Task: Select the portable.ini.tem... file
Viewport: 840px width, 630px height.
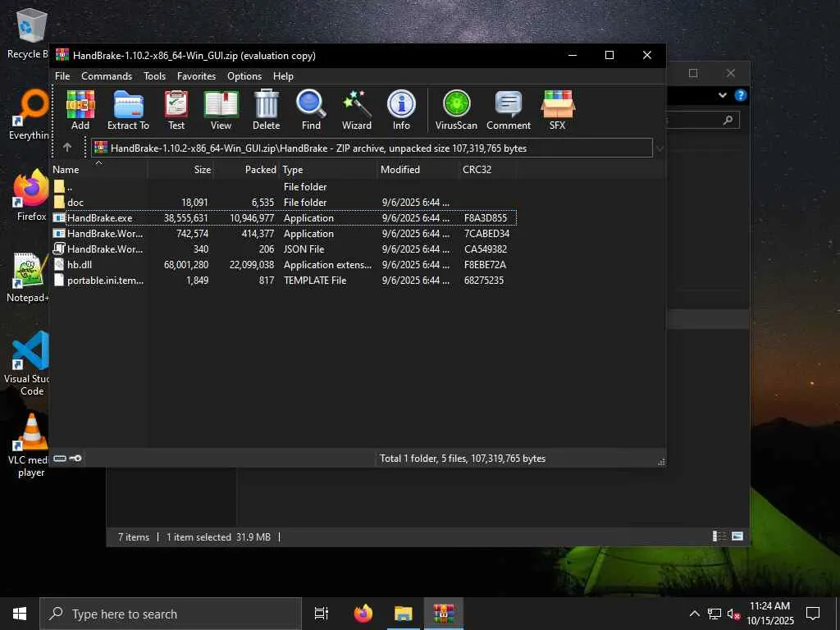Action: pos(284,280)
